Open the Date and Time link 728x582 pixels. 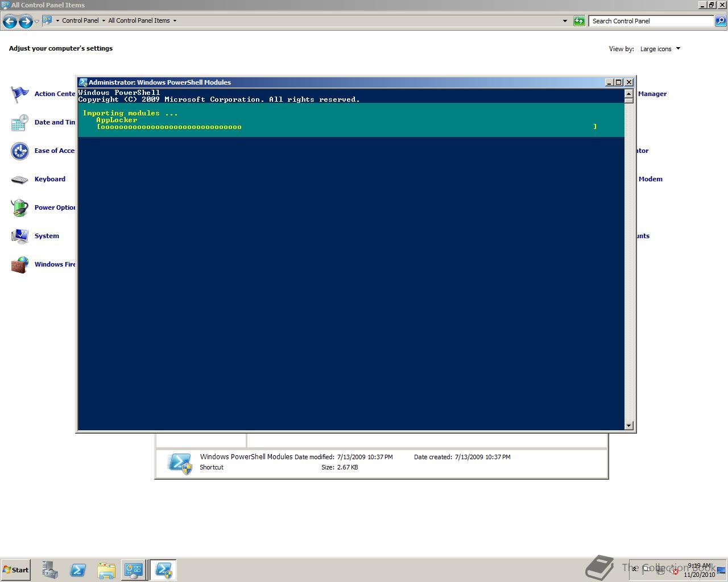[x=55, y=122]
